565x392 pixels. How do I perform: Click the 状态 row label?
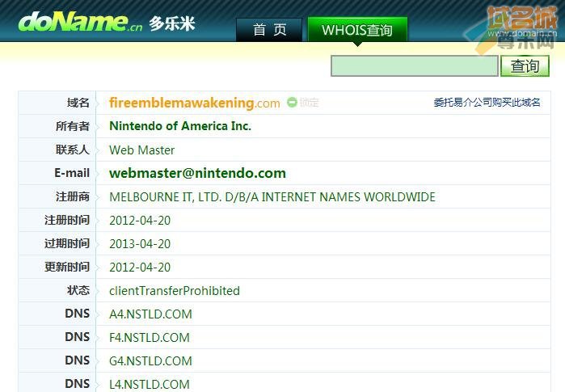[78, 290]
